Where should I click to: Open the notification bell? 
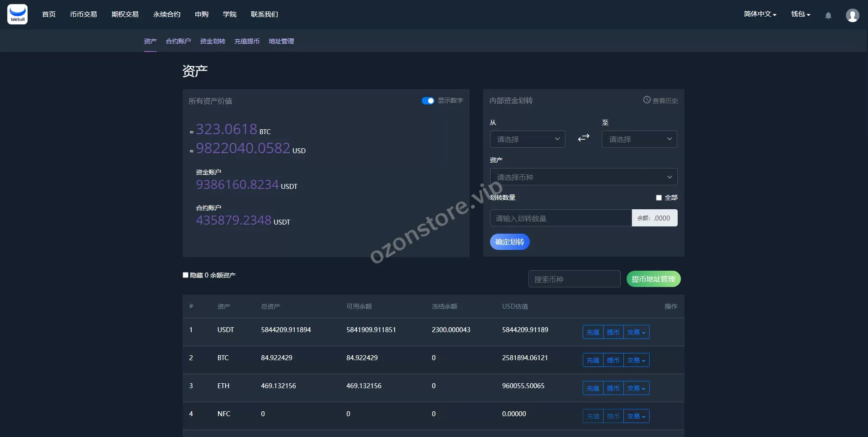pyautogui.click(x=828, y=15)
